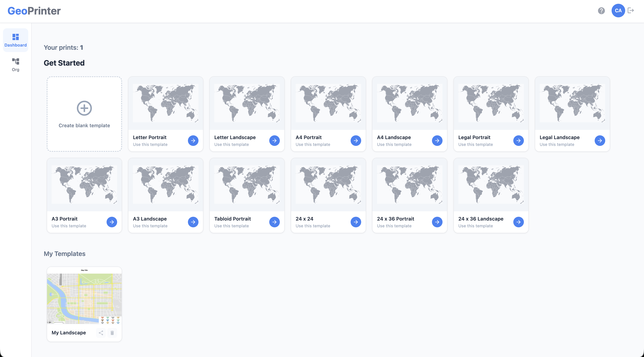Click the arrow for Tabloid Portrait template
The width and height of the screenshot is (644, 357).
pos(274,222)
